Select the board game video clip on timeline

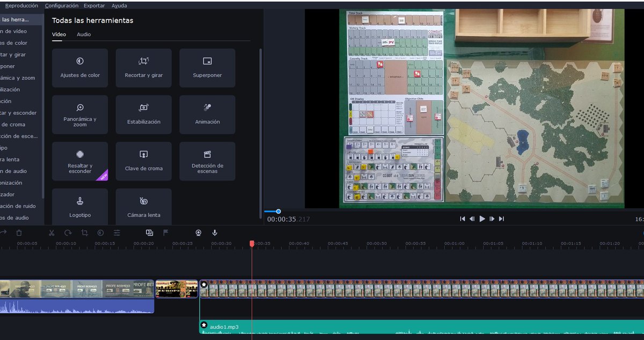click(x=421, y=288)
